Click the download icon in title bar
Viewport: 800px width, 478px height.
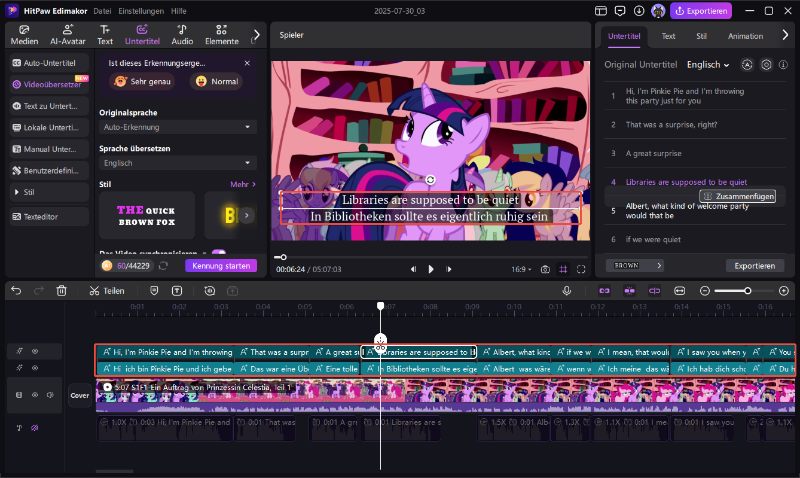tap(639, 11)
